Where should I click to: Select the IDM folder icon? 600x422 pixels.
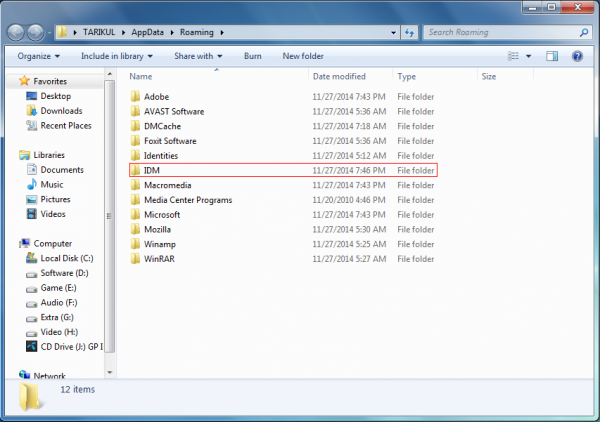click(x=135, y=170)
